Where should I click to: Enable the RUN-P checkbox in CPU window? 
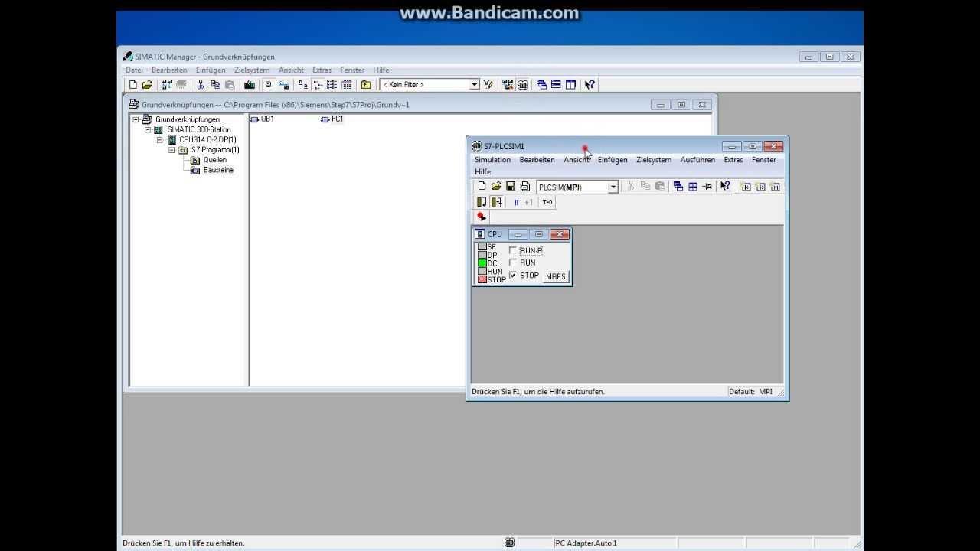coord(513,250)
